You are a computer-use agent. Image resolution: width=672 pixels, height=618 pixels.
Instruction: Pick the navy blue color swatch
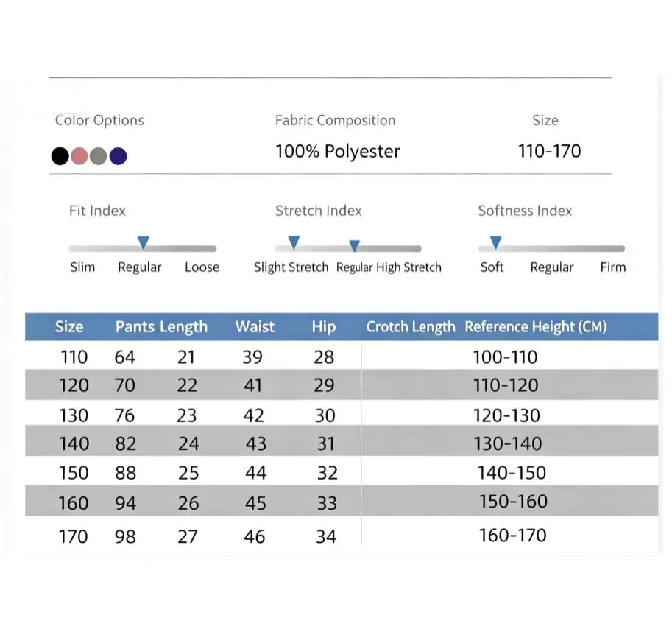118,155
